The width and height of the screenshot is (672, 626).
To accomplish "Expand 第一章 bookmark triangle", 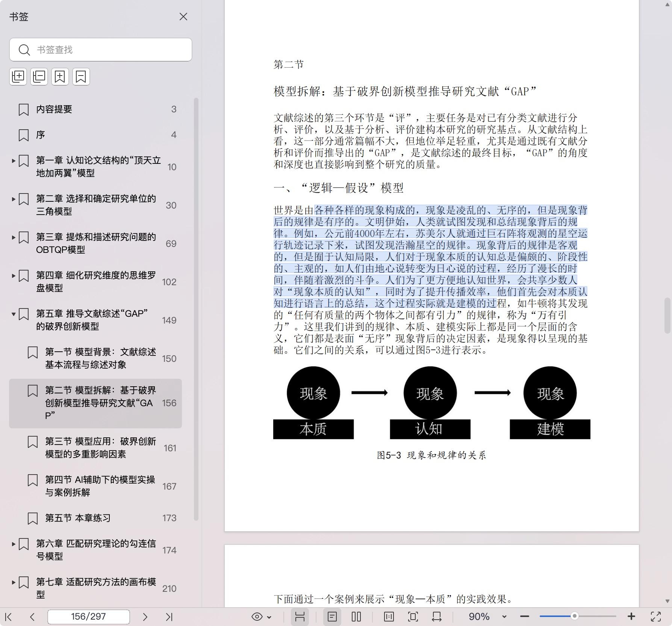I will (14, 161).
